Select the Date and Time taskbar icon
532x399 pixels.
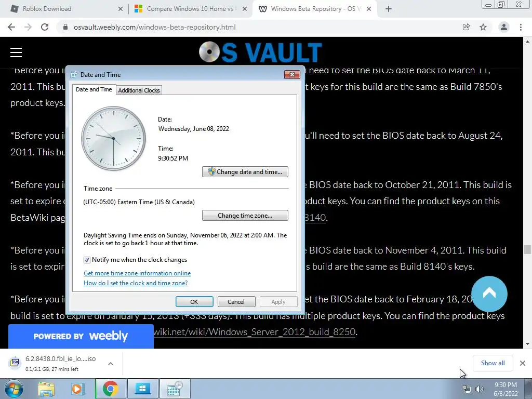tap(175, 389)
